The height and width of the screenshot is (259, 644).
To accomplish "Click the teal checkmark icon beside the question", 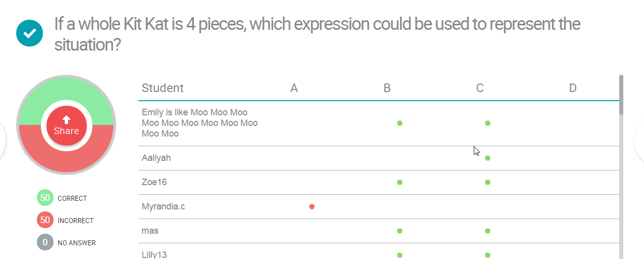I will [x=29, y=33].
